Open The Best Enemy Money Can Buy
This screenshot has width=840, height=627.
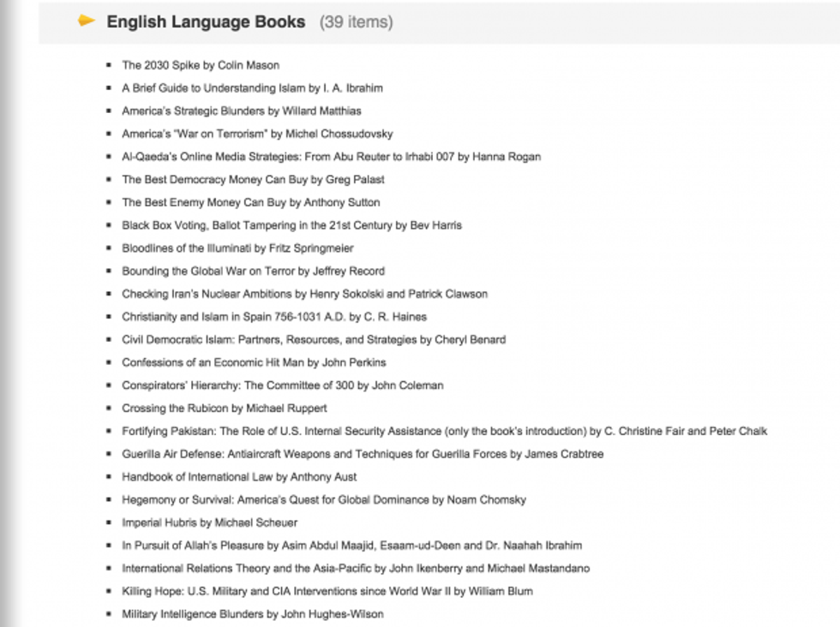250,203
